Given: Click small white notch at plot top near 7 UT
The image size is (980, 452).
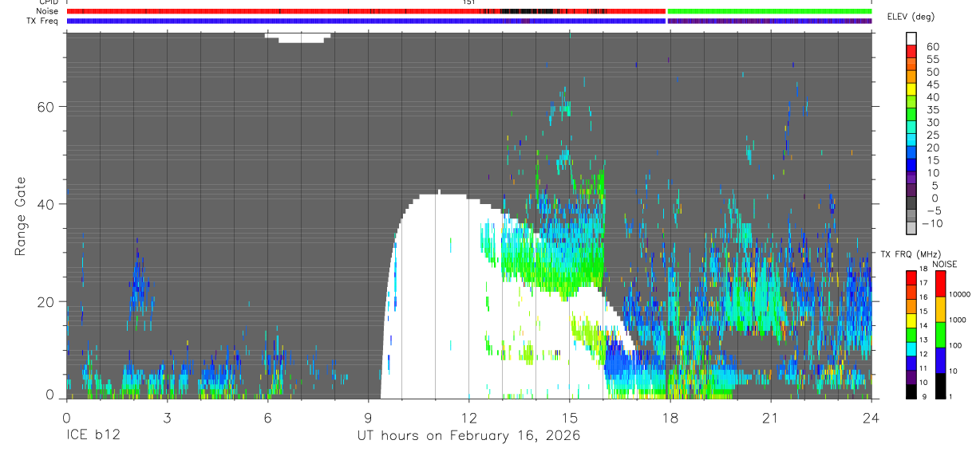Looking at the screenshot, I should 297,37.
